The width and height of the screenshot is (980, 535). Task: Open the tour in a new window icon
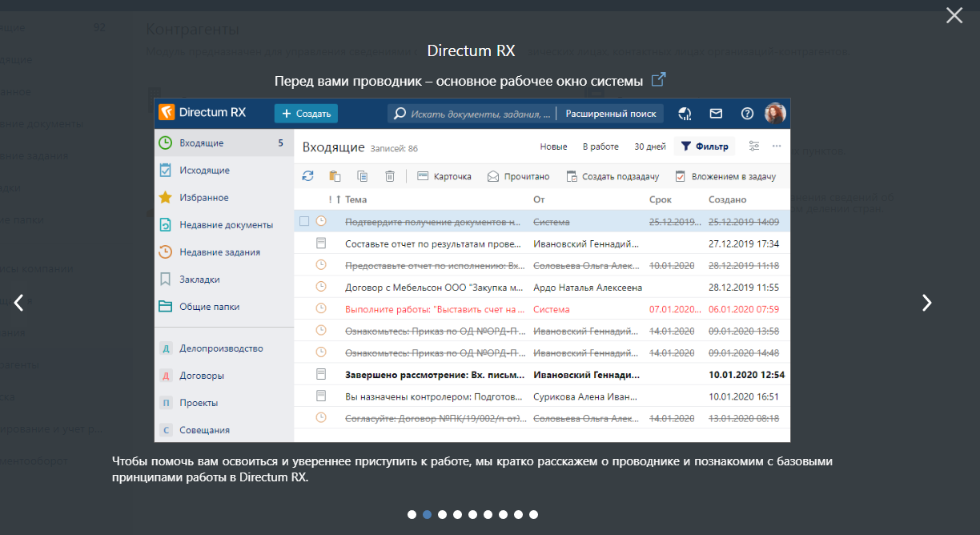point(658,80)
